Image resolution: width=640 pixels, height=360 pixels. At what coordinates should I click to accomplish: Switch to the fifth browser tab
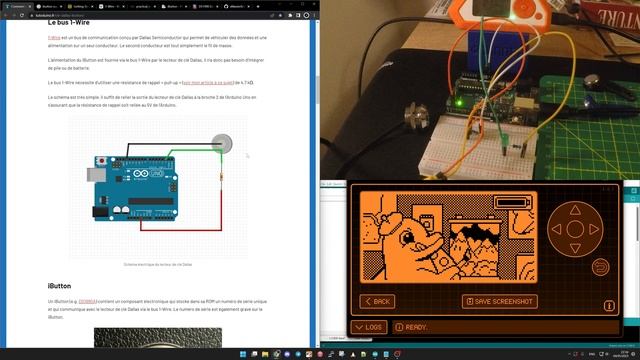[x=143, y=7]
